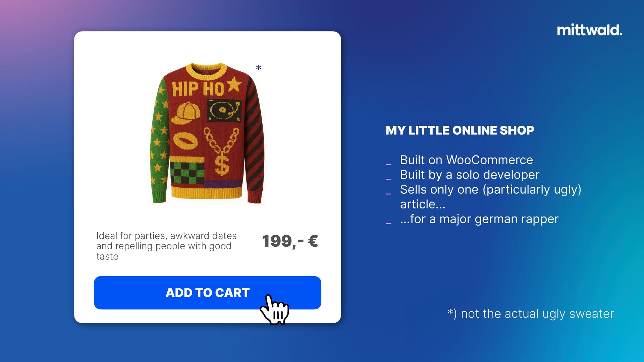644x362 pixels.
Task: Click the 'Built by a solo developer' line
Action: click(470, 175)
